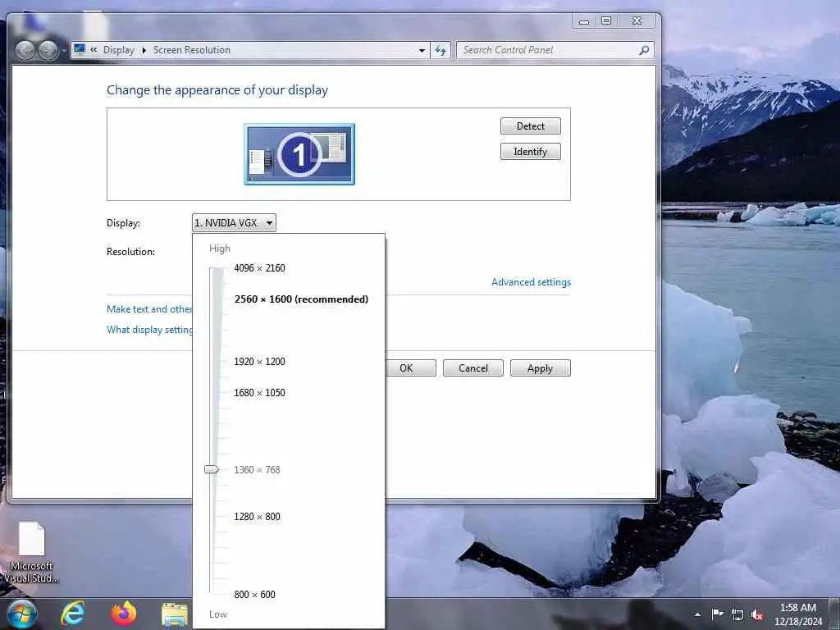
Task: Choose 1360 × 768 resolution
Action: (x=257, y=470)
